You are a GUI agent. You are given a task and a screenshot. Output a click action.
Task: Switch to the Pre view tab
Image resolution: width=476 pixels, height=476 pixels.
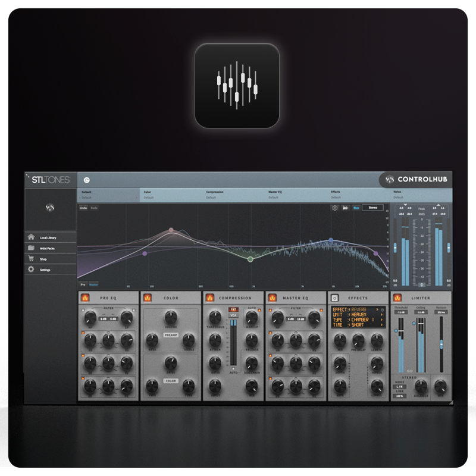click(x=83, y=285)
